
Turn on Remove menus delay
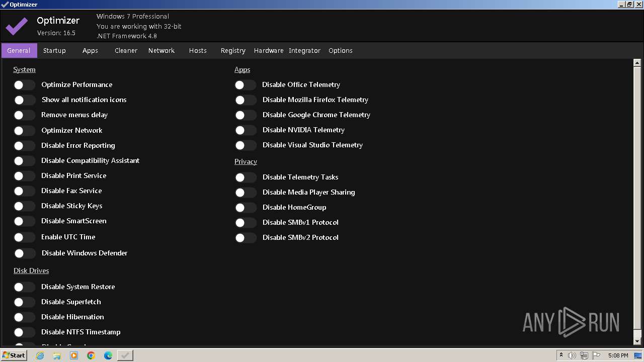[24, 115]
